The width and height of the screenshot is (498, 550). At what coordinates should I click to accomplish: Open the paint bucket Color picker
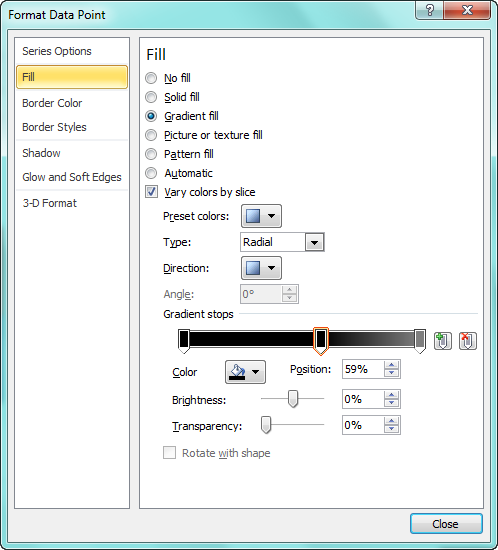point(245,372)
